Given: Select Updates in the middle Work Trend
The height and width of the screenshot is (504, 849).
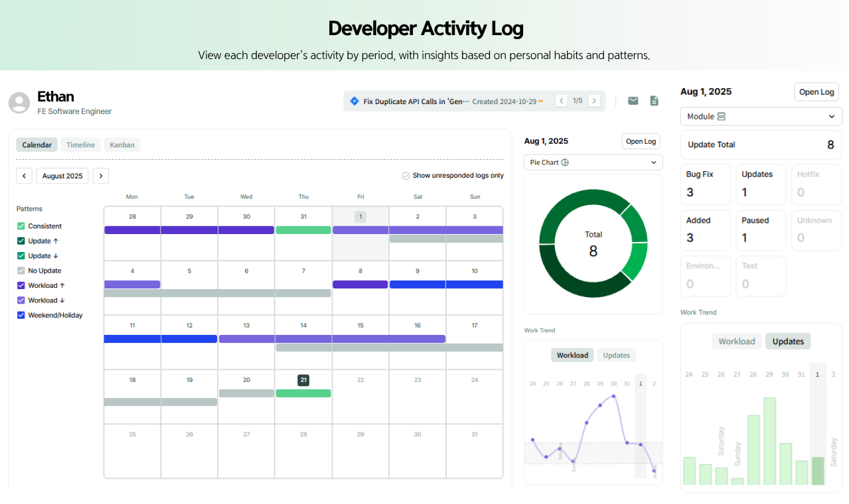Looking at the screenshot, I should (616, 355).
